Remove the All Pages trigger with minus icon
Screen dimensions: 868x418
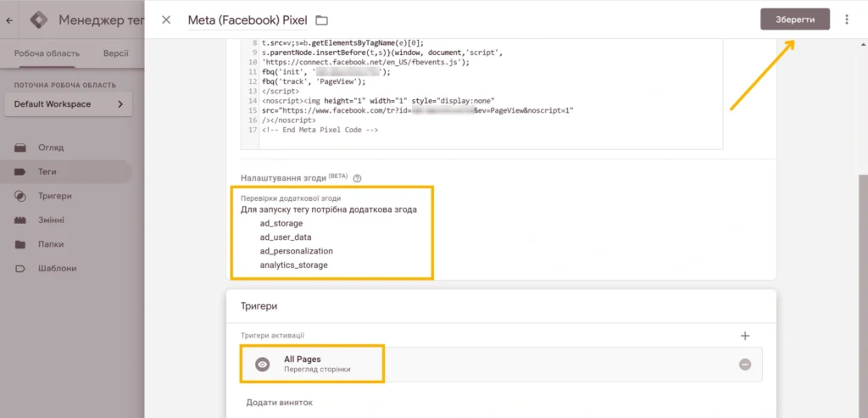click(x=745, y=365)
